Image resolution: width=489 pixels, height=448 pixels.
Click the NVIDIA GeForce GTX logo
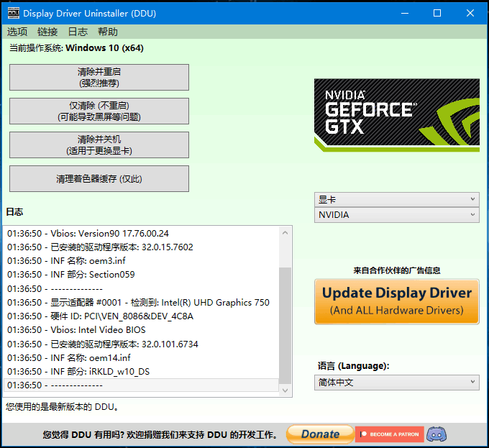tap(396, 114)
